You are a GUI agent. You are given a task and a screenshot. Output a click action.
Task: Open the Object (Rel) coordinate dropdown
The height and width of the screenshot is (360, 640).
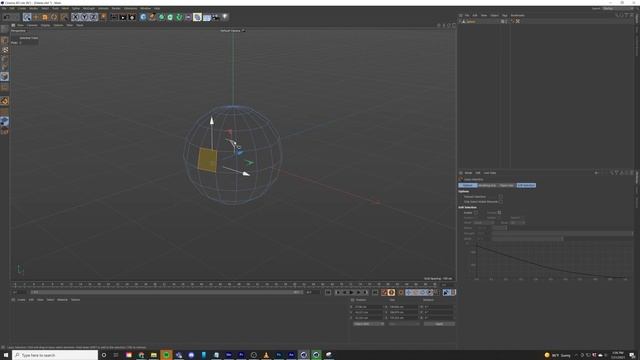click(x=369, y=324)
